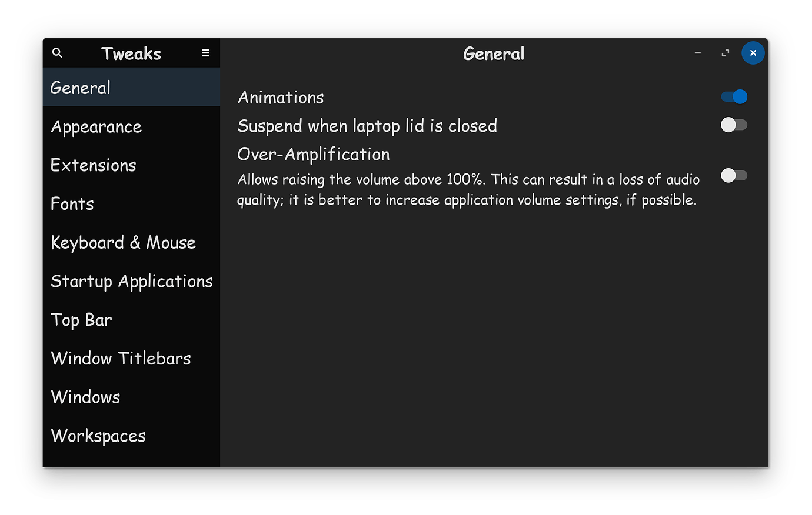Image resolution: width=812 pixels, height=515 pixels.
Task: Open the search icon in Tweaks sidebar
Action: point(57,53)
